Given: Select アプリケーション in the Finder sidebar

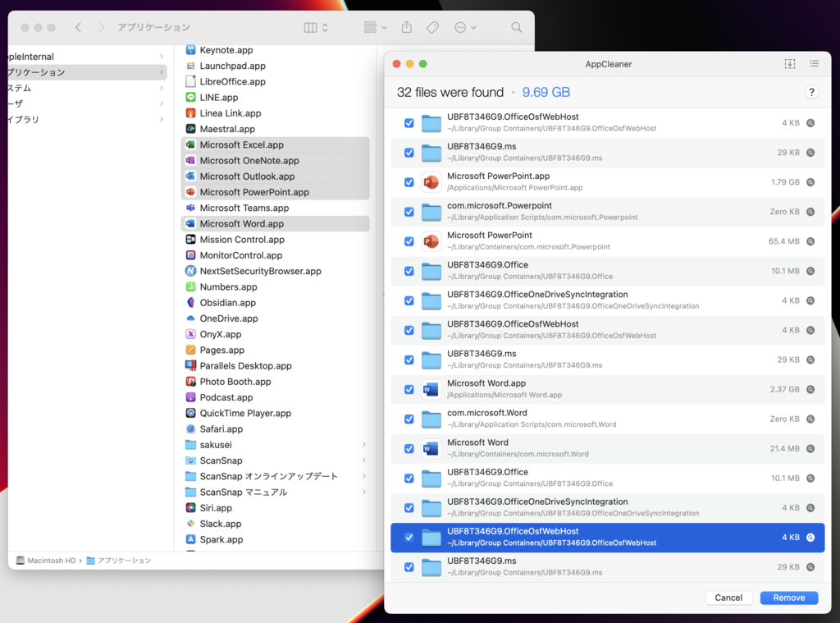Looking at the screenshot, I should click(x=33, y=72).
